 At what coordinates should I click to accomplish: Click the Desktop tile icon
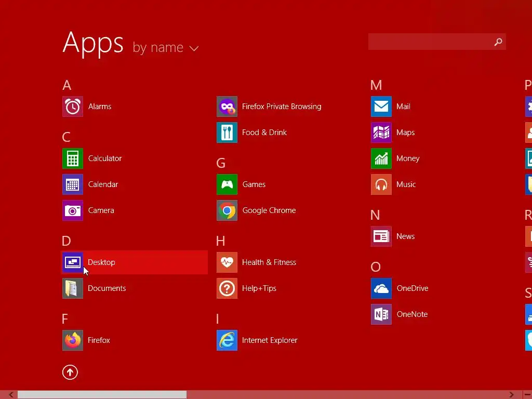(73, 262)
